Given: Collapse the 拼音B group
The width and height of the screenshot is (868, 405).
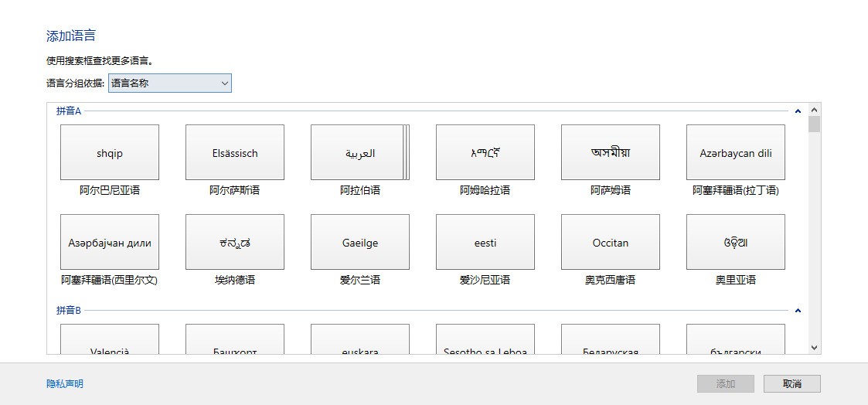Looking at the screenshot, I should tap(798, 311).
